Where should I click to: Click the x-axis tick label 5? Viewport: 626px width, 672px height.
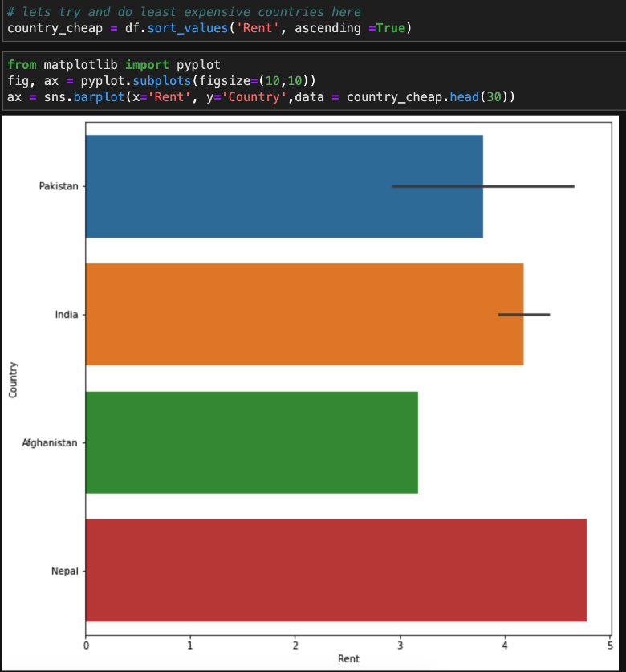point(610,644)
